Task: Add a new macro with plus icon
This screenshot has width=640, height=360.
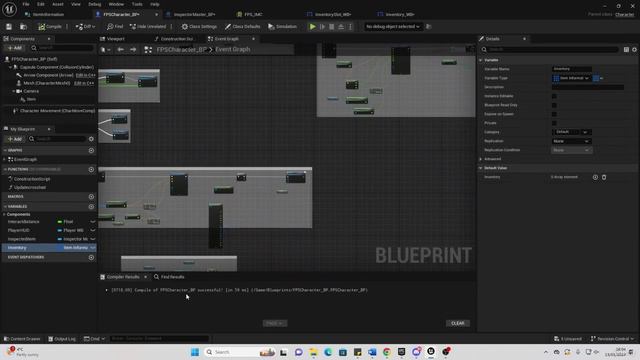Action: (91, 197)
